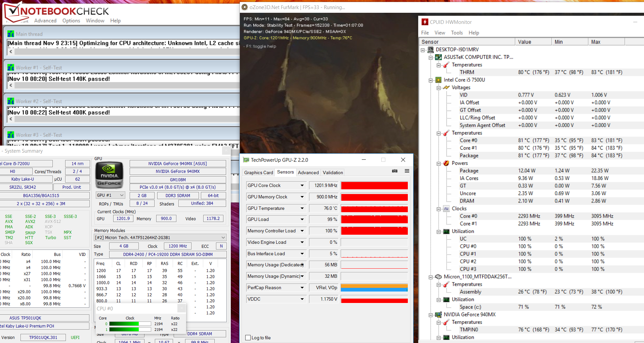Viewport: 644px width, 343px height.
Task: Open the View menu in HWMonitor
Action: tap(440, 33)
